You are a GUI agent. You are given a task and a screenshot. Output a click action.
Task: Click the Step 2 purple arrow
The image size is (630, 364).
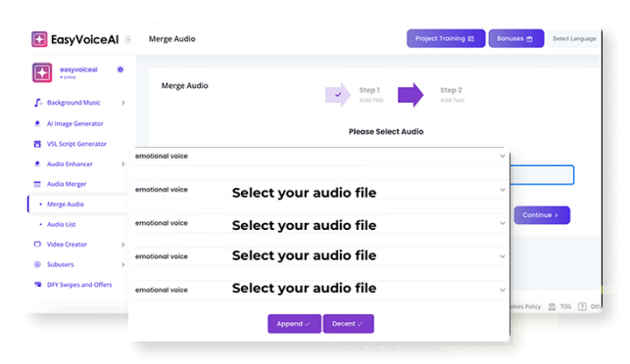click(411, 95)
